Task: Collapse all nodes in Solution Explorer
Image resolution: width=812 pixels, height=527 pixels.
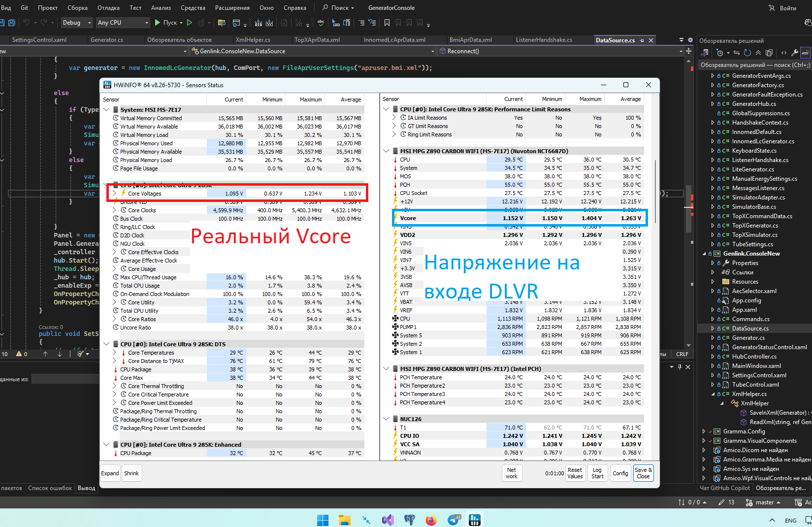Action: point(758,53)
